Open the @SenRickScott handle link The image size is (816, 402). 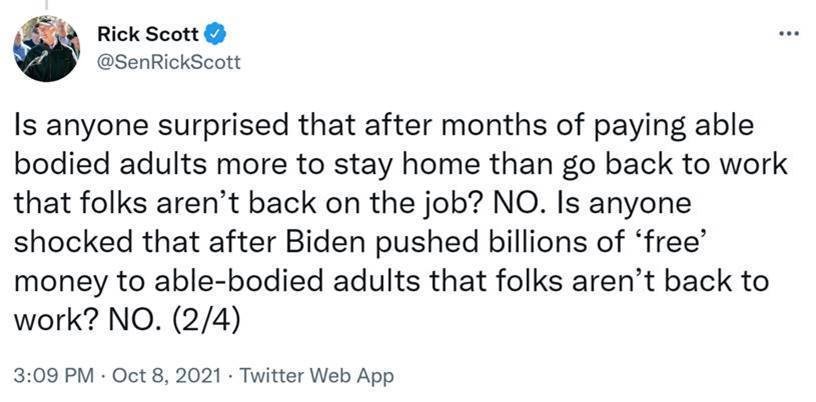pos(169,63)
